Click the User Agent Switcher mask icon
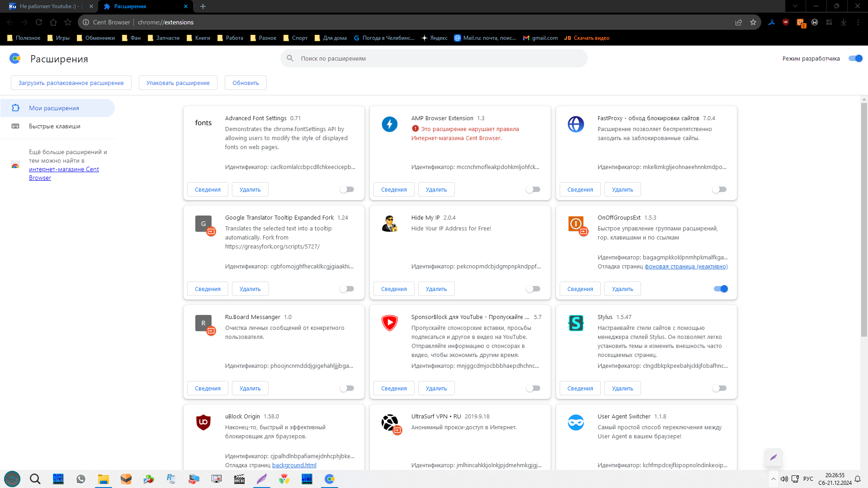 (x=576, y=422)
